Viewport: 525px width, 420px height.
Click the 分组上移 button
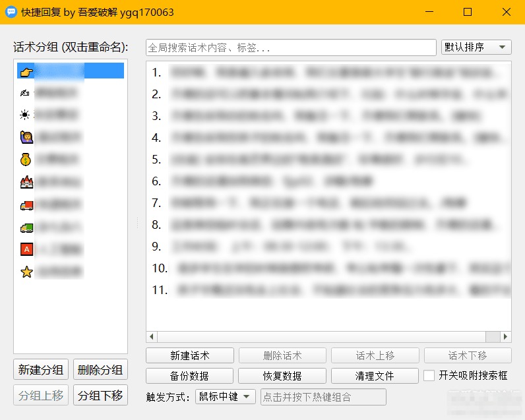tap(41, 395)
